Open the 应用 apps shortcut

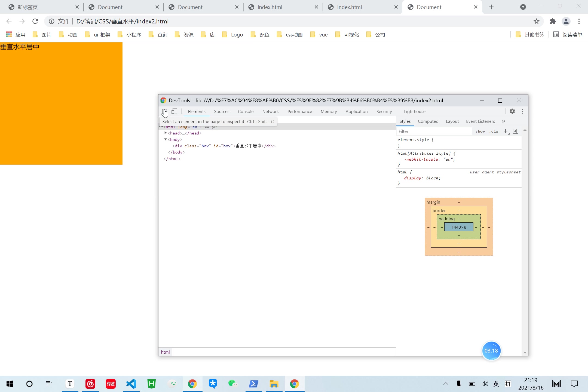coord(16,35)
